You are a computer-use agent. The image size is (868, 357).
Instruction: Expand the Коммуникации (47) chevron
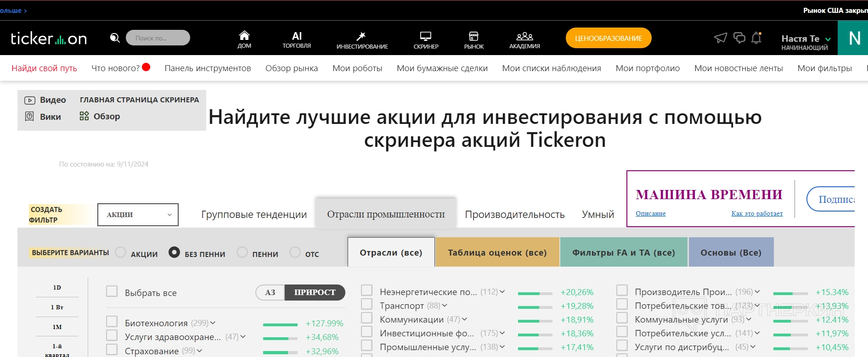[x=464, y=319]
